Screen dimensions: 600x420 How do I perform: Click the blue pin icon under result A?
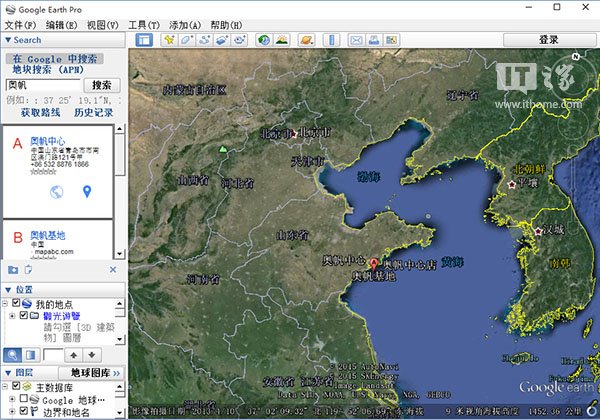click(x=87, y=192)
